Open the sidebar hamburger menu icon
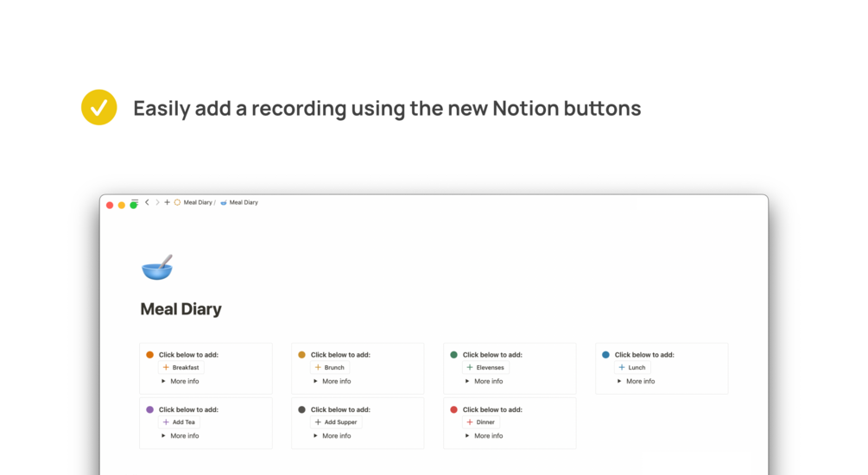The height and width of the screenshot is (475, 868). 135,201
